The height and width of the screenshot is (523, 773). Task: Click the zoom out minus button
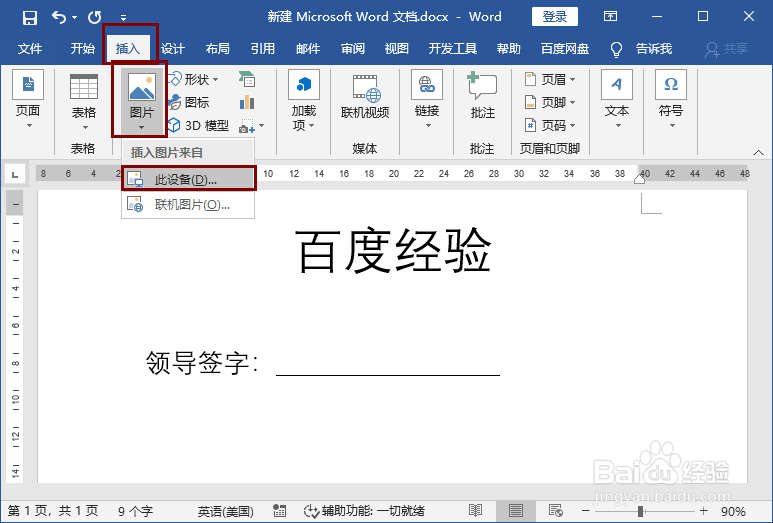[586, 511]
